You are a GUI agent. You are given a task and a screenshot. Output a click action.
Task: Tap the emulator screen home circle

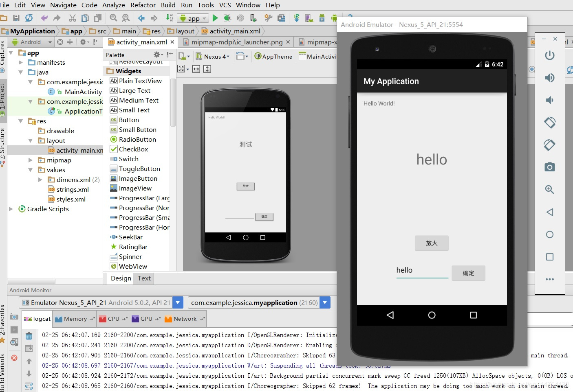432,315
